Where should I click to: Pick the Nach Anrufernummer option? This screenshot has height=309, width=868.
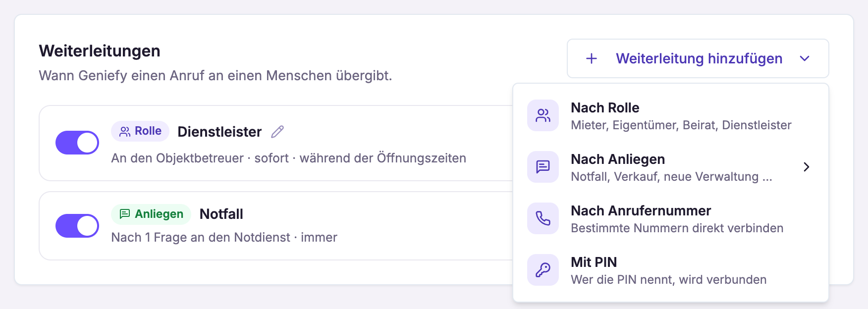(x=671, y=218)
